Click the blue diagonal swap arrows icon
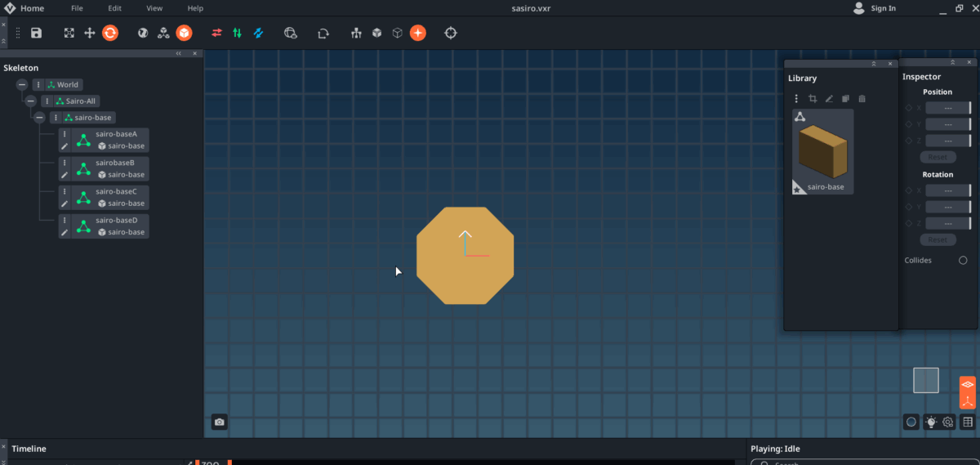The image size is (980, 465). 258,33
